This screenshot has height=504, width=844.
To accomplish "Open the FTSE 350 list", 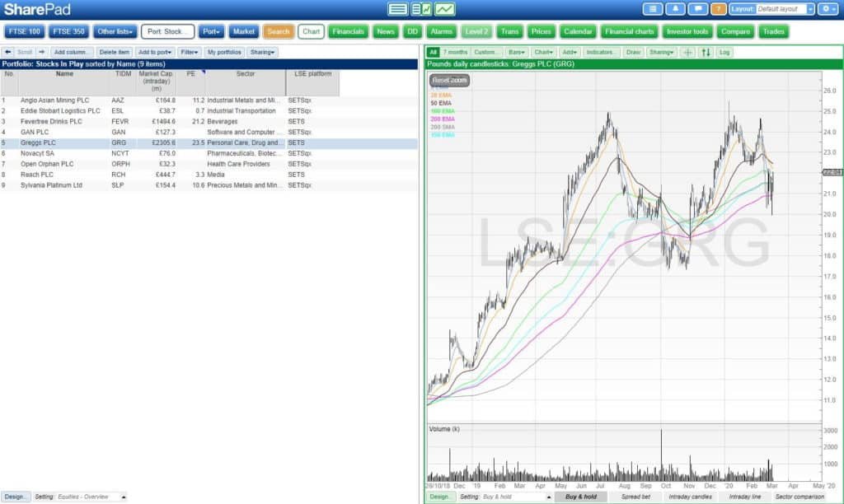I will [69, 32].
